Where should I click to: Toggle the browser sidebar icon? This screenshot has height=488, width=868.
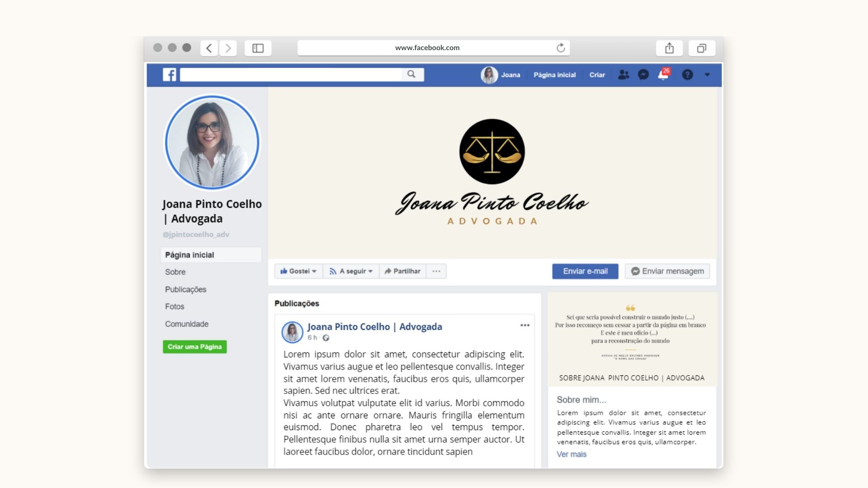[x=258, y=47]
